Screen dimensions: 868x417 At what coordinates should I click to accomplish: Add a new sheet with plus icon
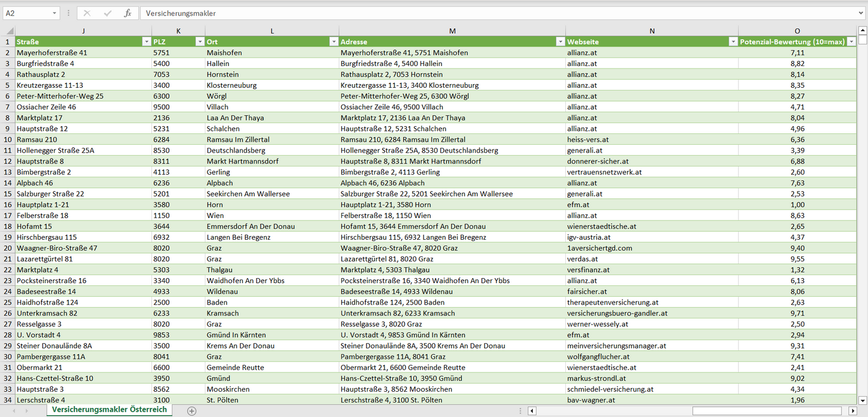click(192, 411)
